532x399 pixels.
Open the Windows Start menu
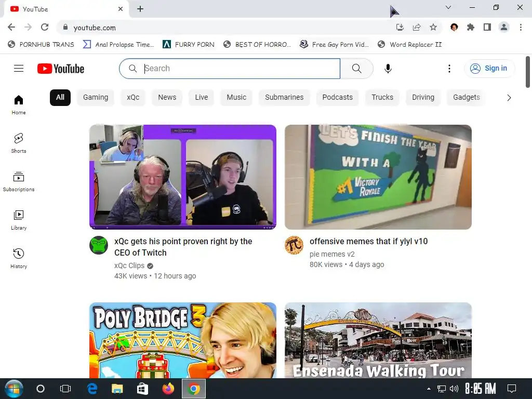[x=14, y=389]
